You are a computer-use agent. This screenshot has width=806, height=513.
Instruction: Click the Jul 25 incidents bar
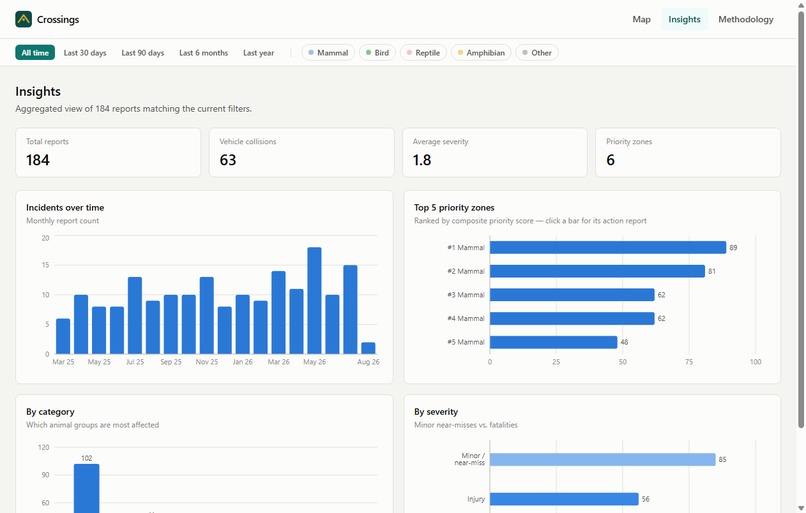[x=135, y=316]
